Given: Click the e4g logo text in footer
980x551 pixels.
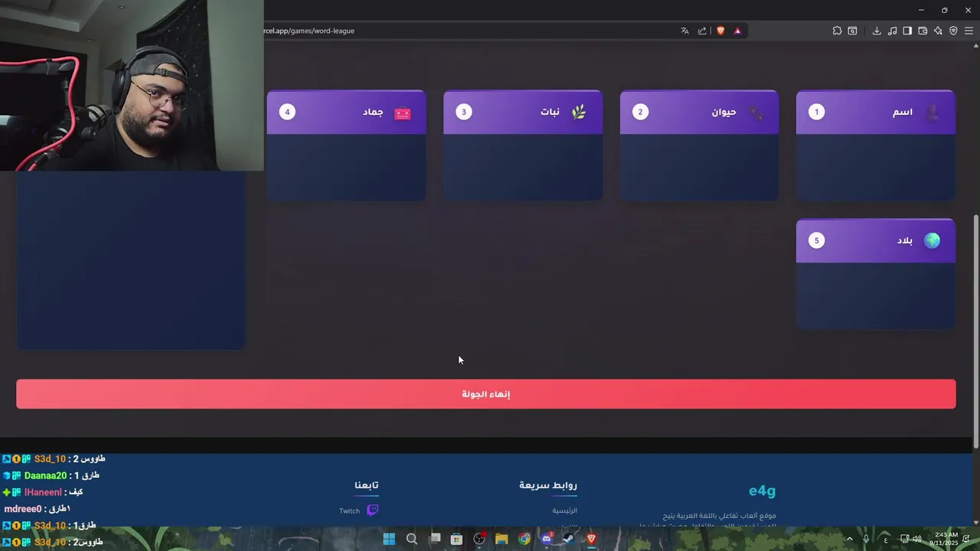Looking at the screenshot, I should [x=762, y=491].
